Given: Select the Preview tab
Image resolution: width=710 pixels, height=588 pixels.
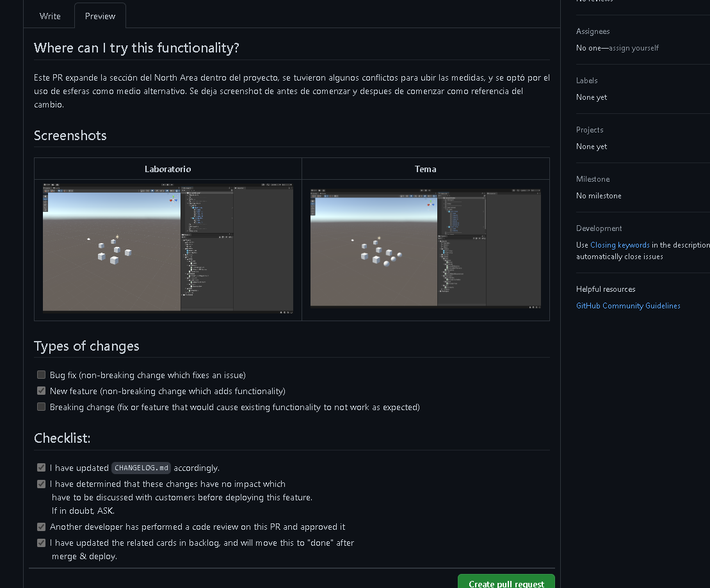Looking at the screenshot, I should pyautogui.click(x=100, y=16).
